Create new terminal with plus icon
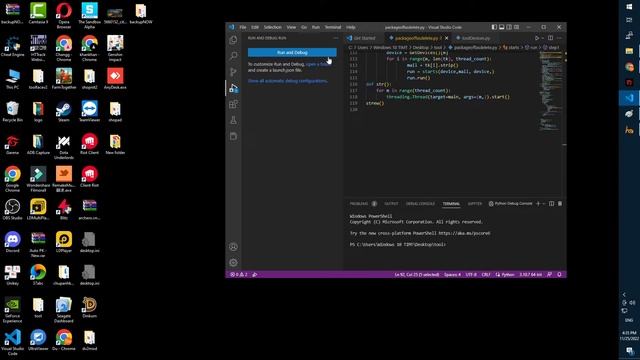This screenshot has height=360, width=640. 538,204
